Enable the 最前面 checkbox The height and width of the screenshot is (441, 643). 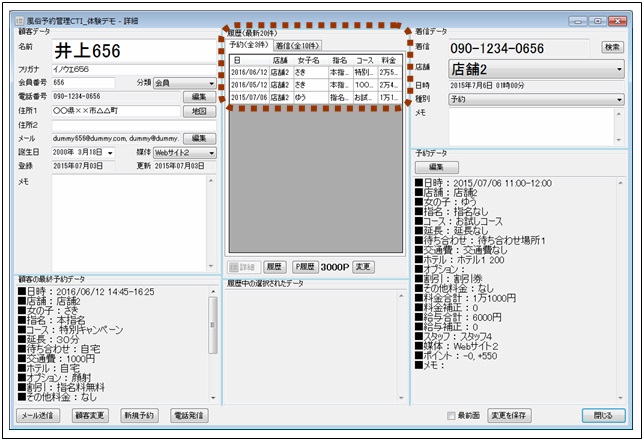(451, 415)
